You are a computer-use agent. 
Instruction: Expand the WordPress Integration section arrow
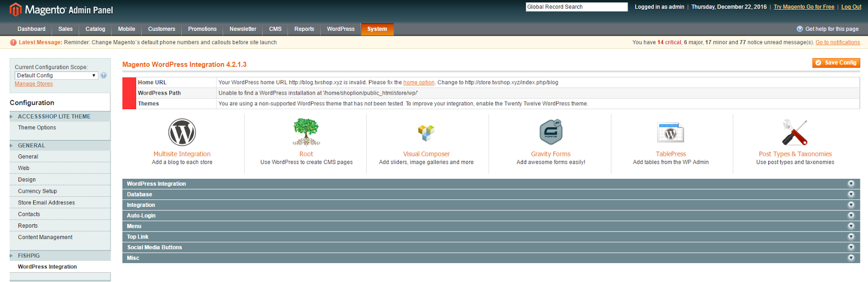tap(851, 184)
